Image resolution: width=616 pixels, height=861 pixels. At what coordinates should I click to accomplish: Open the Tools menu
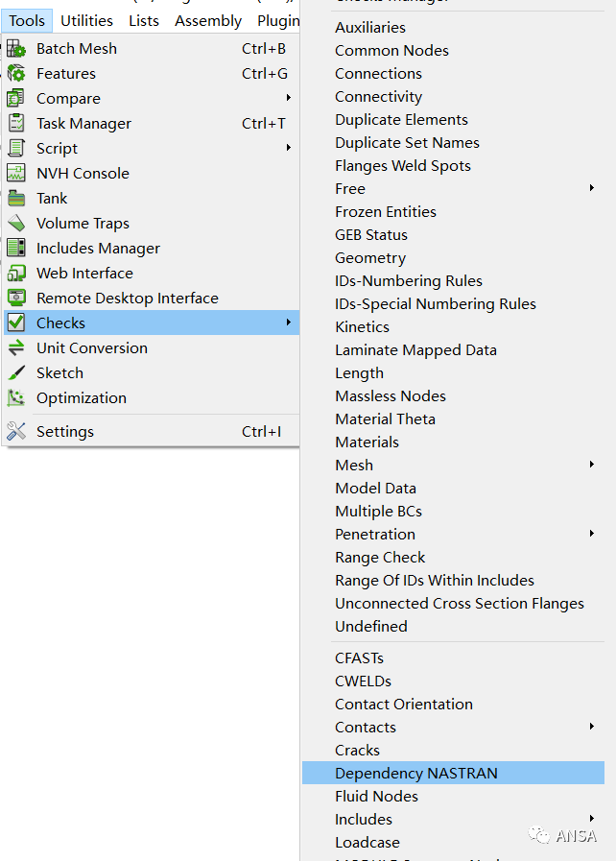point(27,21)
